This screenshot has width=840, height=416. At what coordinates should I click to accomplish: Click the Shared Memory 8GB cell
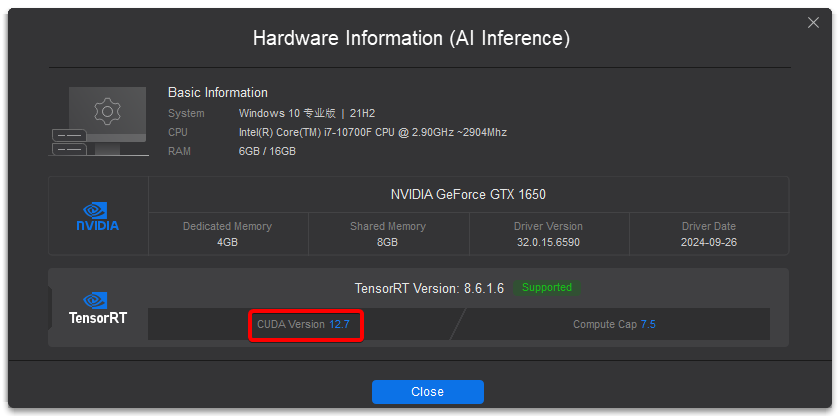[388, 234]
